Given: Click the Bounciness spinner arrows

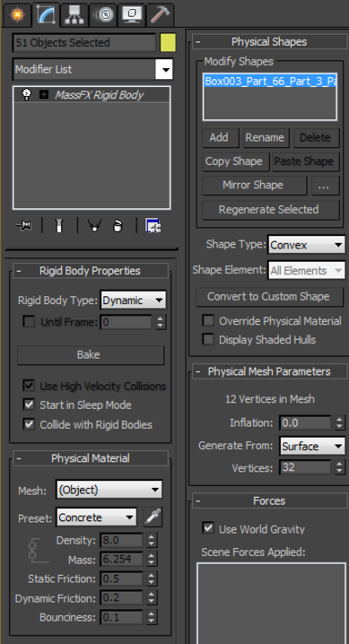Looking at the screenshot, I should [x=152, y=617].
